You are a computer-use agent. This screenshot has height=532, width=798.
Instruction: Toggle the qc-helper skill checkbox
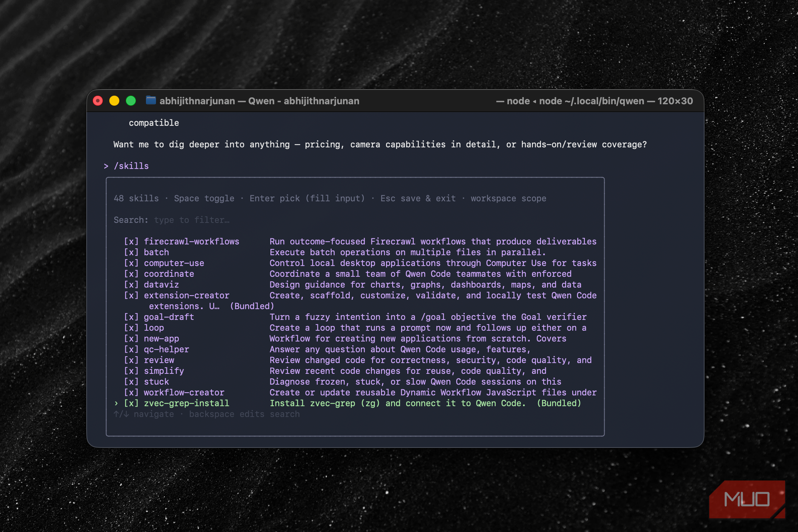tap(131, 349)
